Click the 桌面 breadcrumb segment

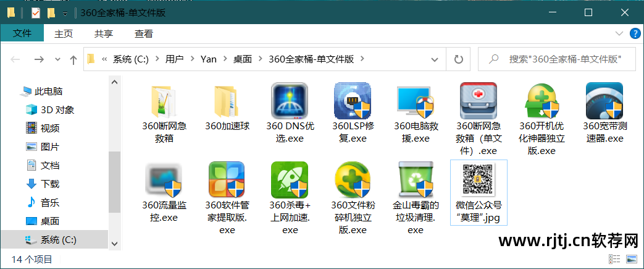pyautogui.click(x=242, y=59)
